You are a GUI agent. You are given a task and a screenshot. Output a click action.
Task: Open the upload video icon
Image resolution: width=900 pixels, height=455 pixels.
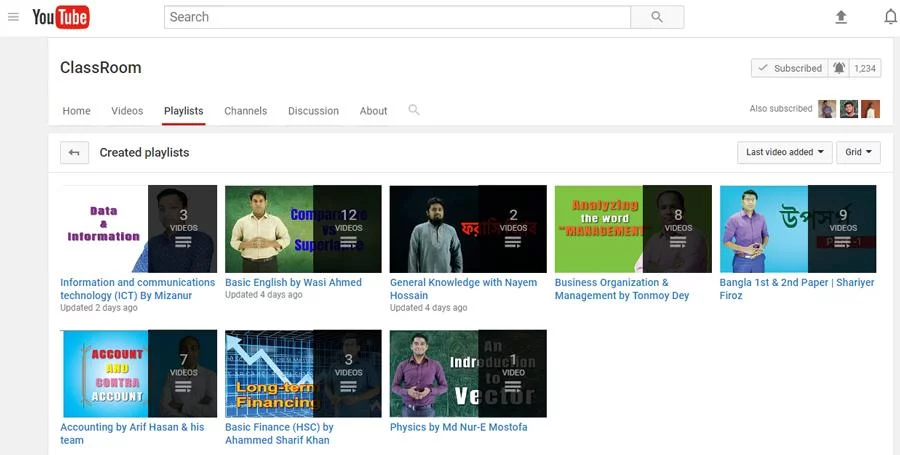[841, 17]
